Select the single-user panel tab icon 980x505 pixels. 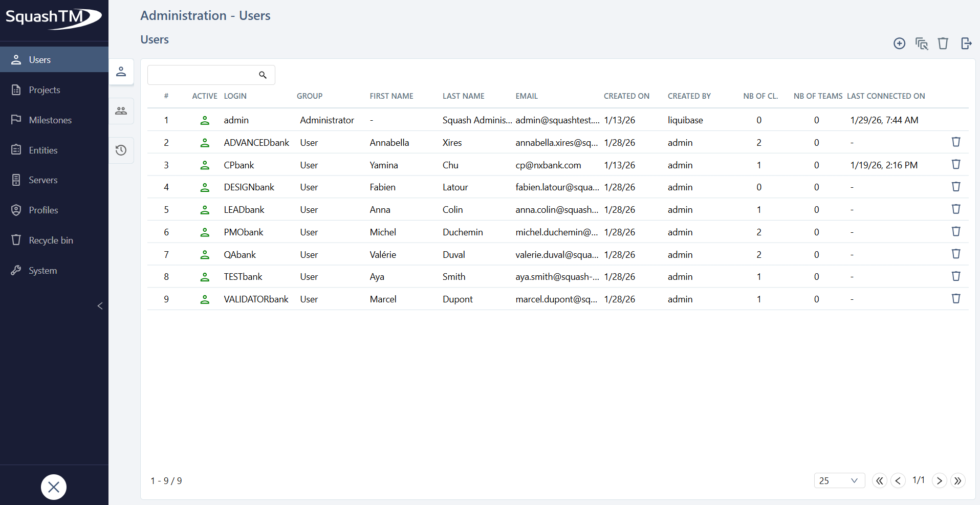(x=121, y=72)
